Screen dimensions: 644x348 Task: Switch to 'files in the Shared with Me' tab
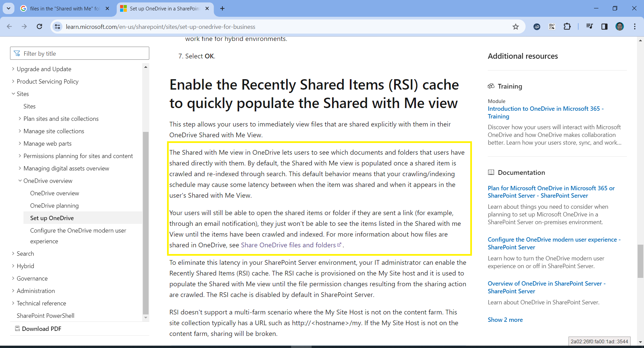point(65,8)
